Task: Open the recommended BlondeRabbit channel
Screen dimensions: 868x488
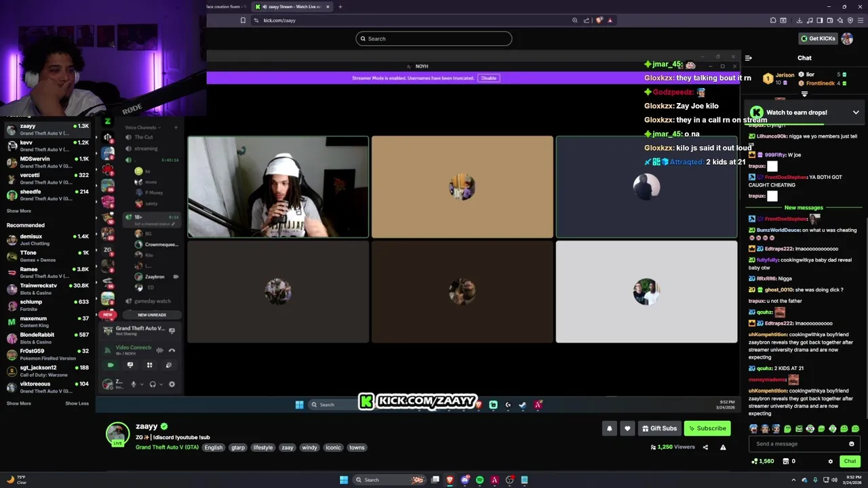Action: 47,338
